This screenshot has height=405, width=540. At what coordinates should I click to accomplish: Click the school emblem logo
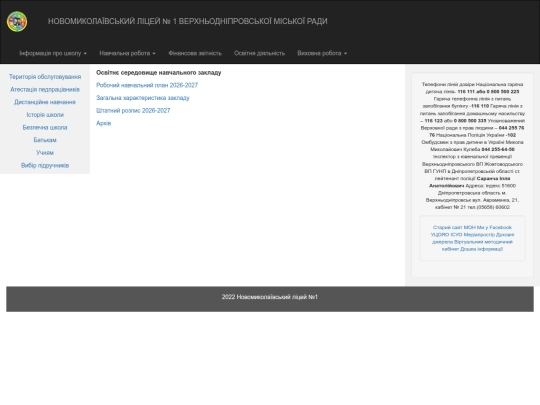click(17, 21)
